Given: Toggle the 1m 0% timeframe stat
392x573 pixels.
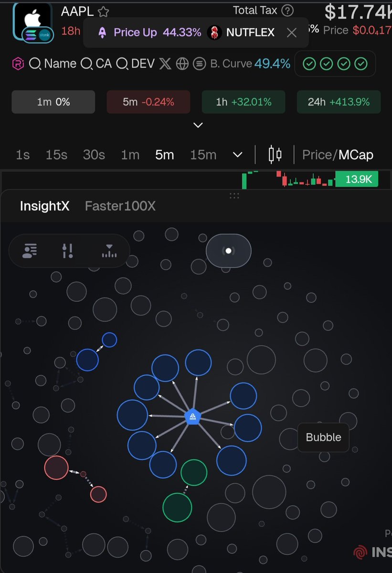Looking at the screenshot, I should tap(53, 102).
